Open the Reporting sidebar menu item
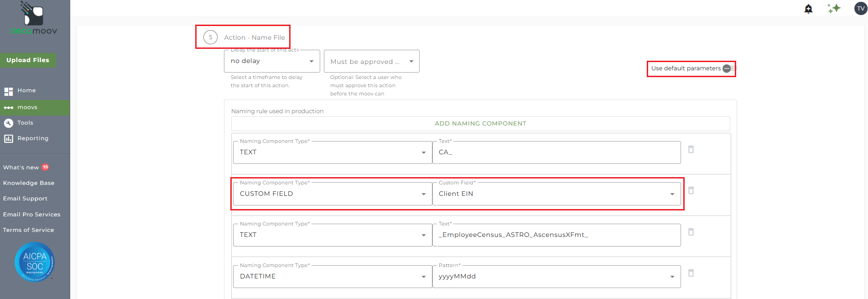The width and height of the screenshot is (868, 299). click(32, 138)
